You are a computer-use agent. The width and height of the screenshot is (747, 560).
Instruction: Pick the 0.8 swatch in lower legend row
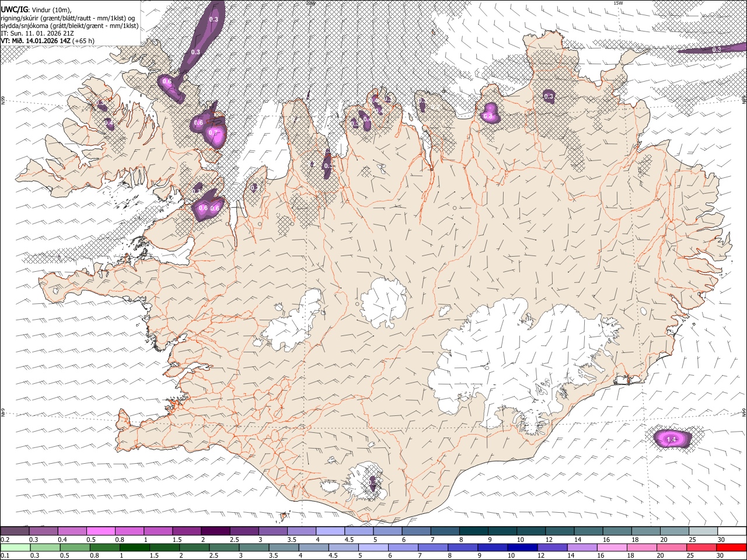coord(104,548)
